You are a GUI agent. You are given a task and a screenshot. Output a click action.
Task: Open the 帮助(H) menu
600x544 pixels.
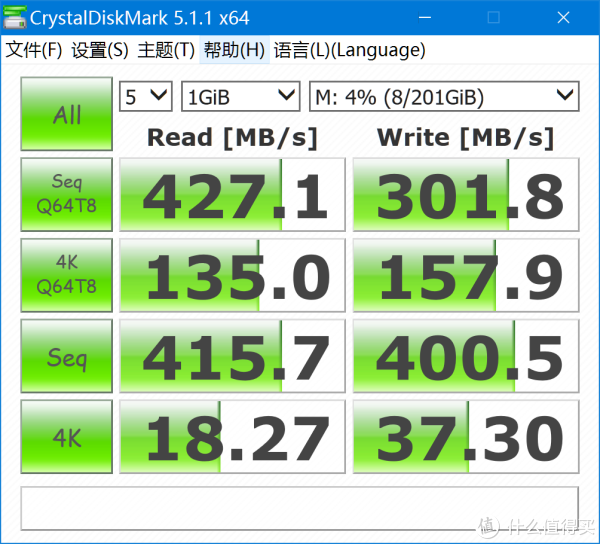pyautogui.click(x=234, y=50)
